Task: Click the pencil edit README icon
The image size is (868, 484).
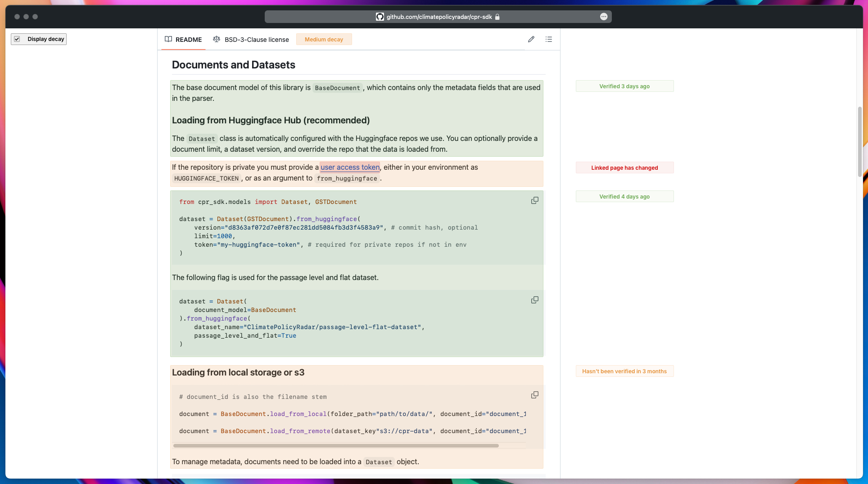Action: 531,39
